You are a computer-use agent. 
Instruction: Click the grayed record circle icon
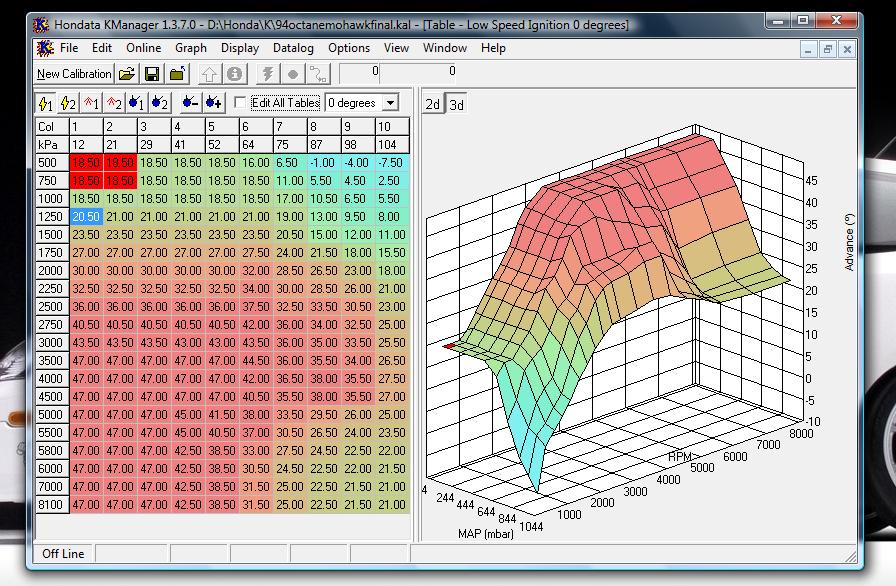[x=293, y=74]
